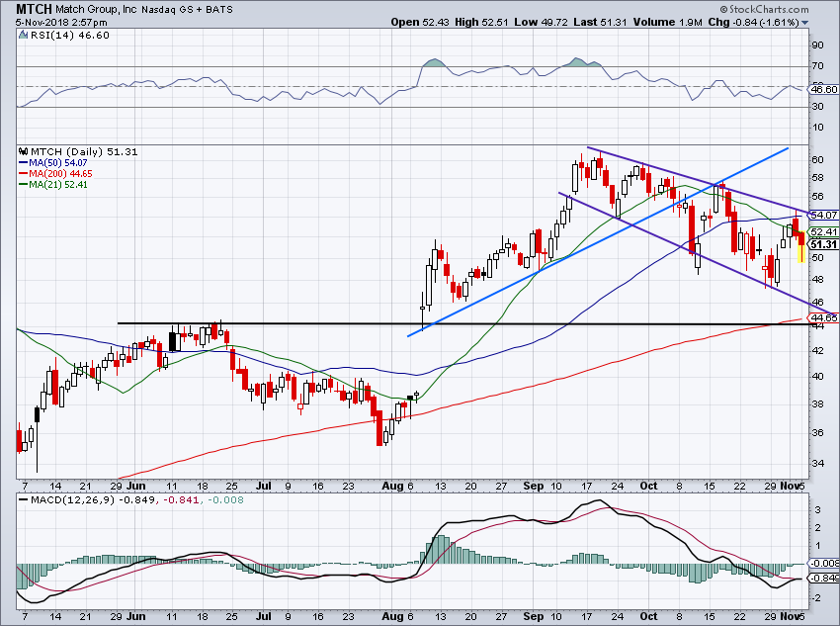This screenshot has height=626, width=840.
Task: Click the 60 price level on right axis
Action: [818, 159]
